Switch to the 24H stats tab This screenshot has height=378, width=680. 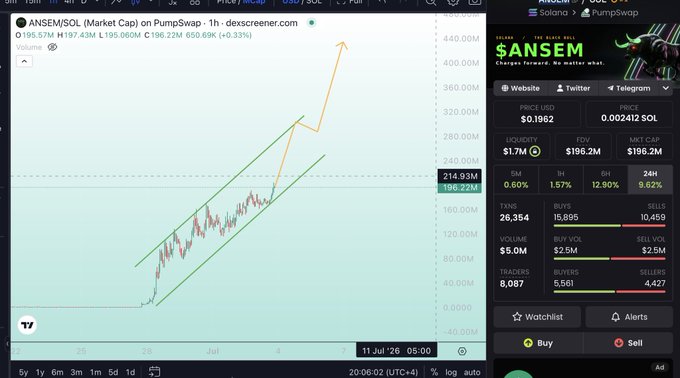pos(650,179)
